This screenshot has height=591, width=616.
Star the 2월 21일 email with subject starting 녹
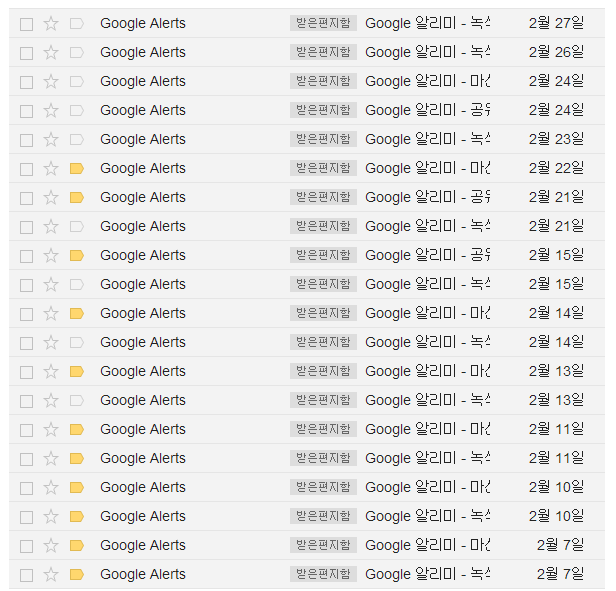pos(51,227)
